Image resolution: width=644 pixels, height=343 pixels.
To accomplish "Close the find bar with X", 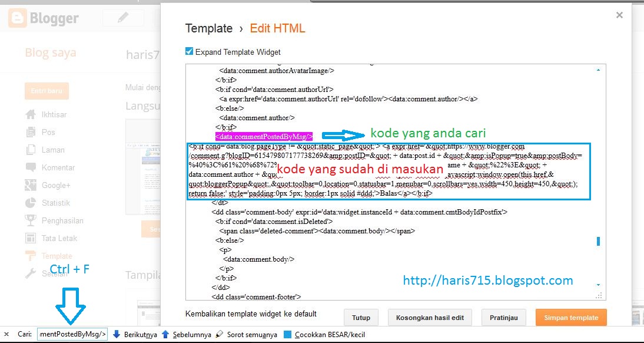I will pyautogui.click(x=6, y=334).
